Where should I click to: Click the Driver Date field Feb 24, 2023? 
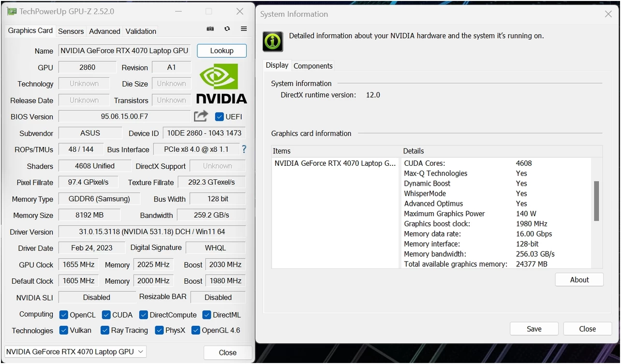click(91, 248)
